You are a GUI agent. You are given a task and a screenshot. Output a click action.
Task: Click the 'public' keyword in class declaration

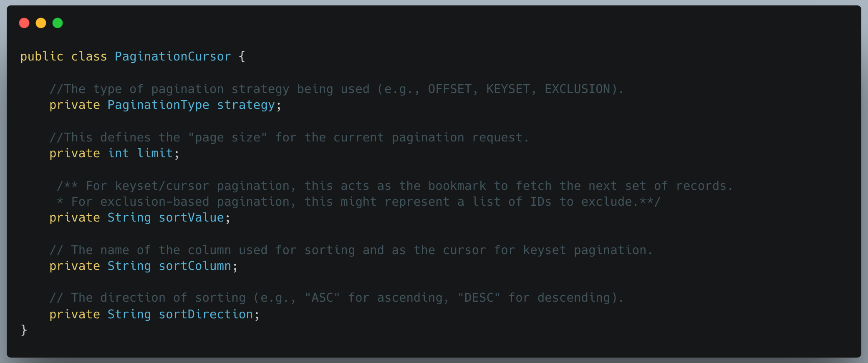pyautogui.click(x=42, y=56)
